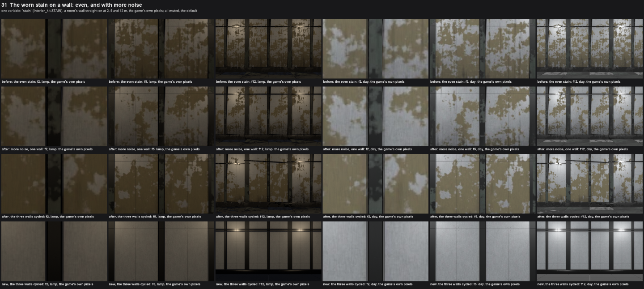Pick the 'new, three walls cycled f12, day' image

[590, 251]
